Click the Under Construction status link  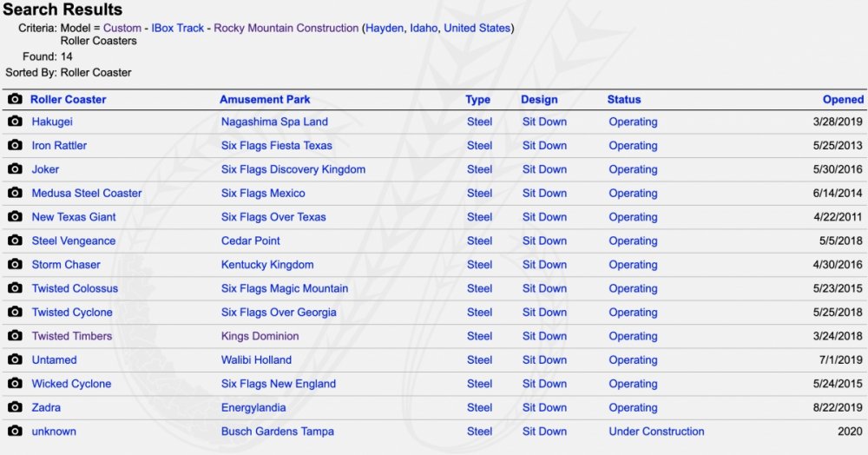(656, 431)
